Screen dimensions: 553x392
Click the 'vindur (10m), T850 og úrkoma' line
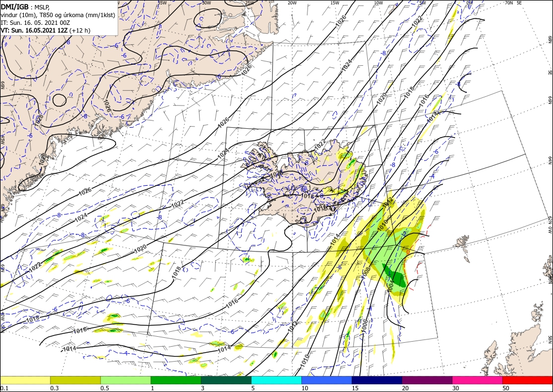click(x=57, y=14)
